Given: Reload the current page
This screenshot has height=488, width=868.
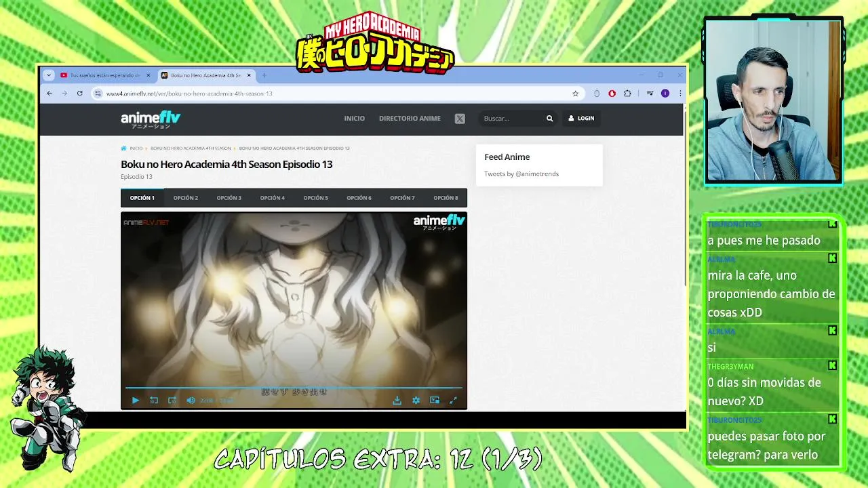Looking at the screenshot, I should 80,94.
